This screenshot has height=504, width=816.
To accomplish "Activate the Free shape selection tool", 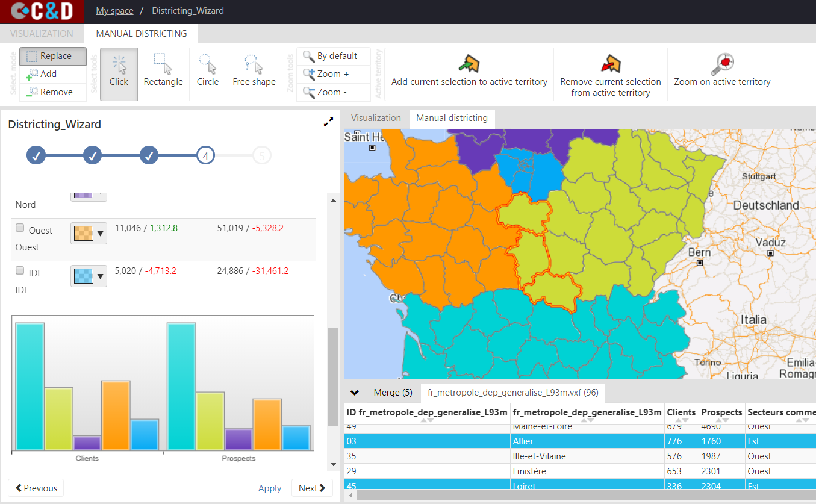I will coord(254,74).
